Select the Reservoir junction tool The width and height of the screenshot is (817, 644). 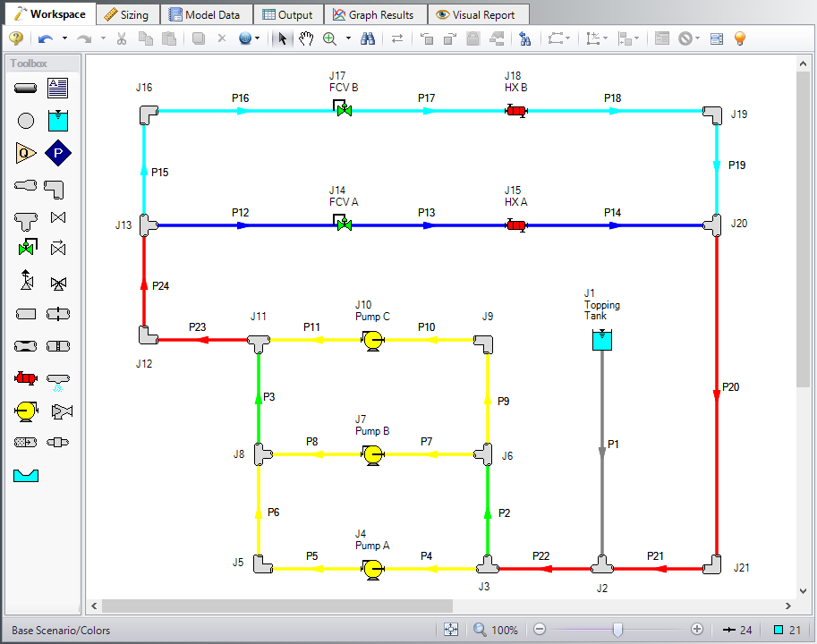(x=58, y=120)
